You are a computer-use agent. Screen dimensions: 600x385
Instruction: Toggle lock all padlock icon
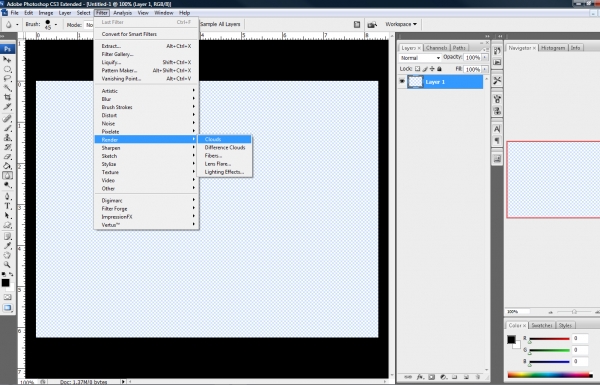tap(439, 69)
